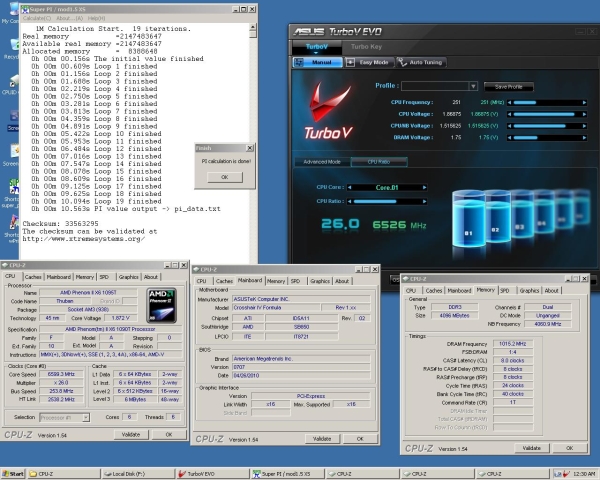Screen dimensions: 600x480
Task: Select previous CPU Core with left arrow
Action: (350, 188)
